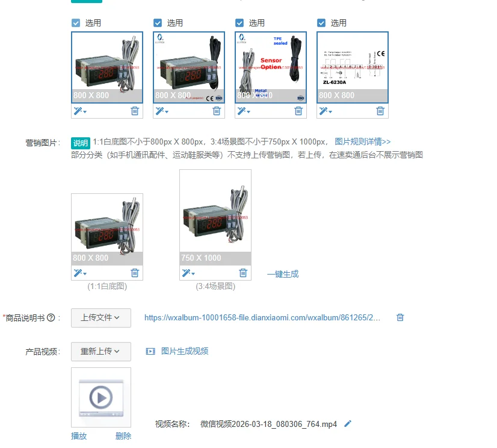Open 图片规则详情>> link
This screenshot has height=448, width=497.
[363, 142]
